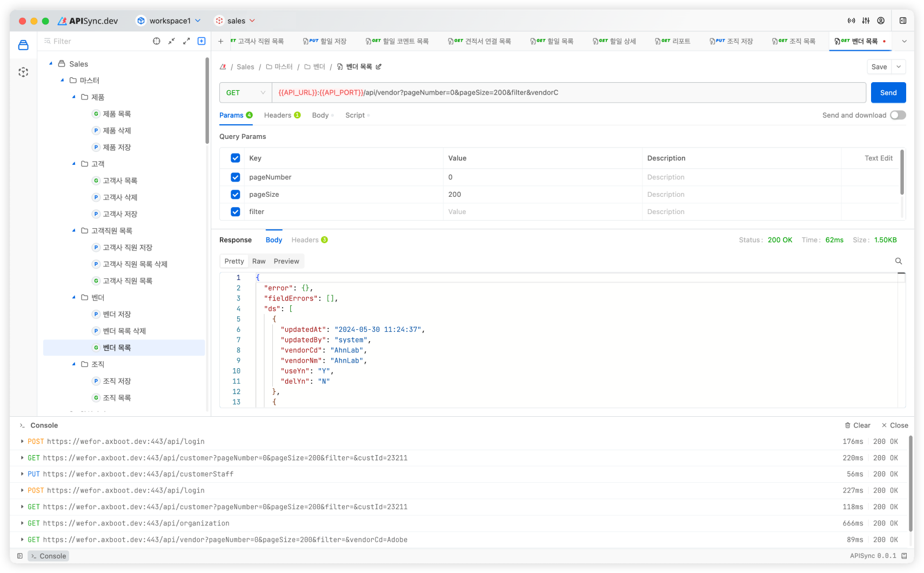924x573 pixels.
Task: Uncheck the filter parameter
Action: [236, 212]
